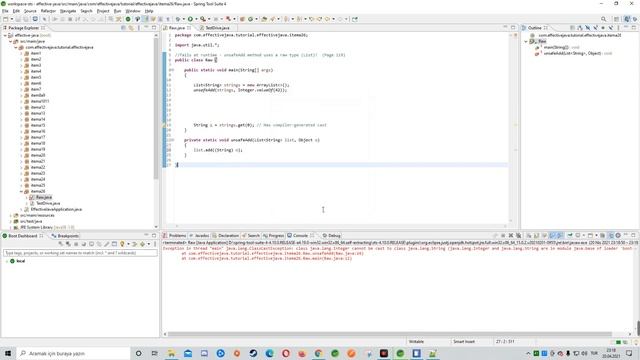
Task: Expand the src/main/resources folder
Action: pos(11,215)
